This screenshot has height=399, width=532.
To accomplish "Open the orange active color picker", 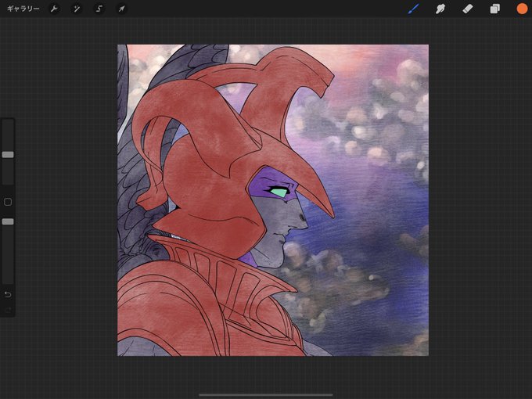I will 522,9.
